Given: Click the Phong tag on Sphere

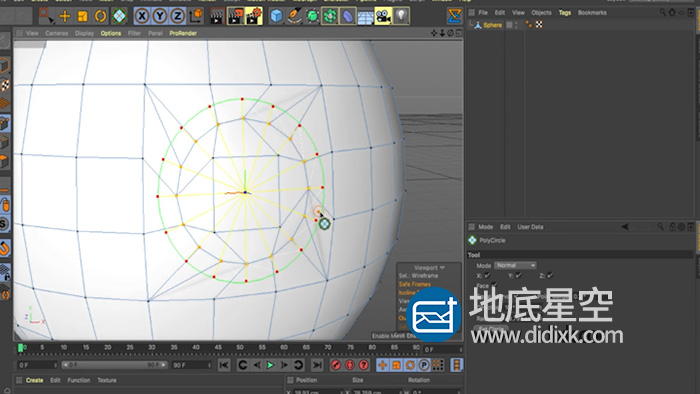Looking at the screenshot, I should coord(529,25).
